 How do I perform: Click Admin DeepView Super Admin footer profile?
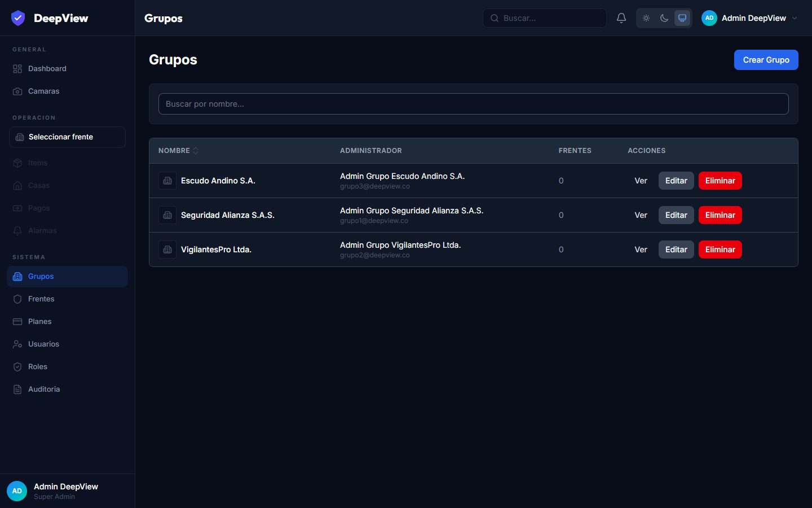tap(67, 491)
